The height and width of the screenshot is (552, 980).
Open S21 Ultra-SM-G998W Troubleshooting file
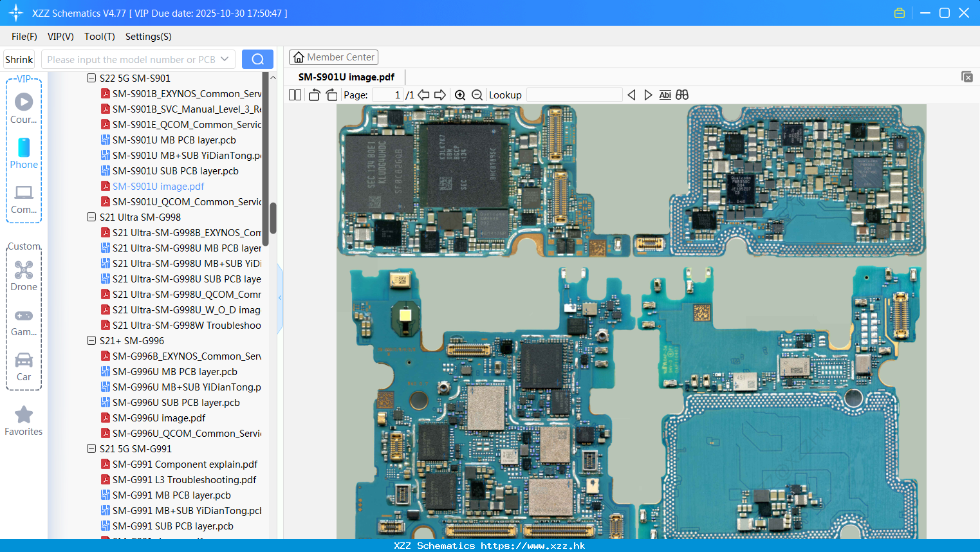187,325
